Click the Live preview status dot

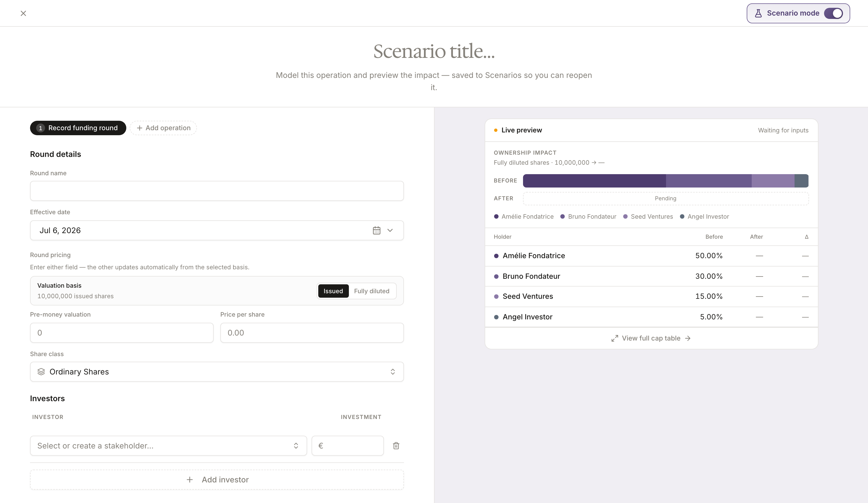(496, 130)
